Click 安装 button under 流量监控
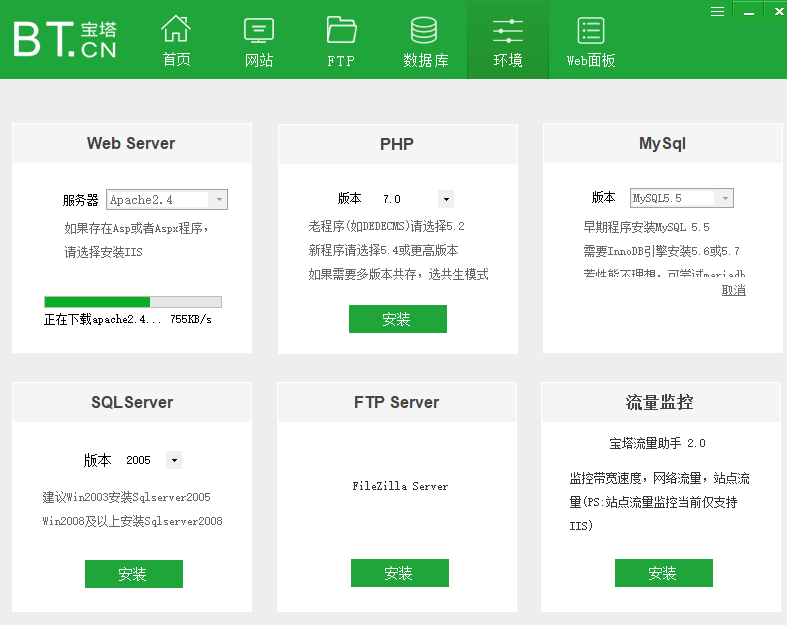This screenshot has width=787, height=625. [x=664, y=573]
